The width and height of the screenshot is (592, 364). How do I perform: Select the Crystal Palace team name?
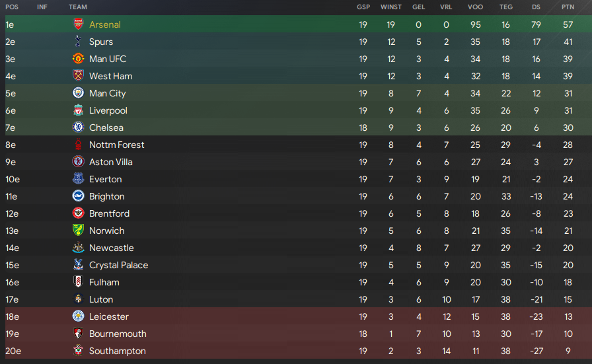click(x=118, y=265)
